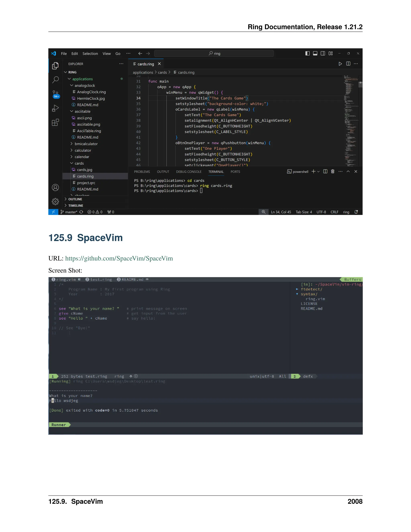Kill terminal with trash icon
Image resolution: width=411 pixels, height=532 pixels.
(x=333, y=171)
